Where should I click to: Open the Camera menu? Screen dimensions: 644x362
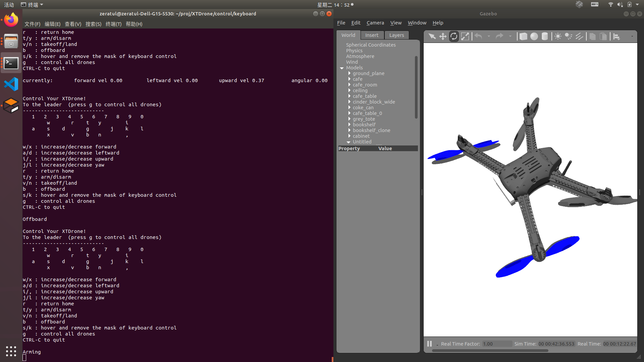click(375, 23)
